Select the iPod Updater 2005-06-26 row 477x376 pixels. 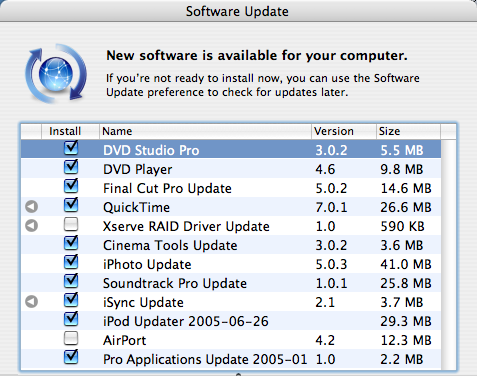[x=231, y=321]
